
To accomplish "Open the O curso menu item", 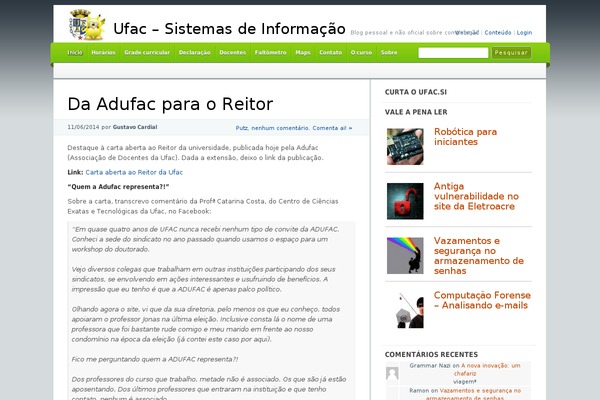I will [x=361, y=52].
